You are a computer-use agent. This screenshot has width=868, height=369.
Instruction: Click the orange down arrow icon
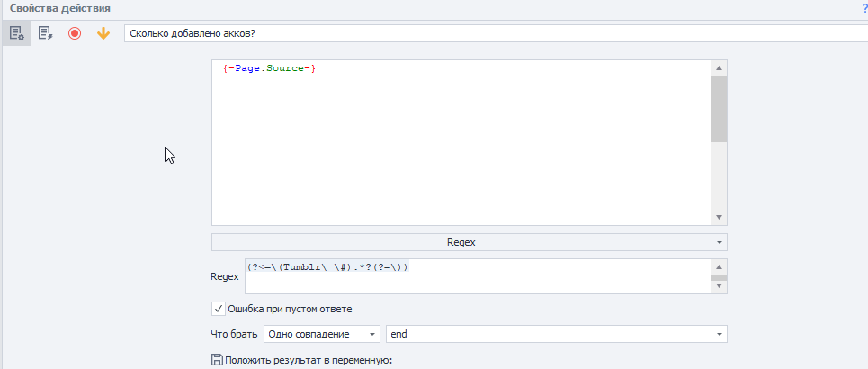103,34
